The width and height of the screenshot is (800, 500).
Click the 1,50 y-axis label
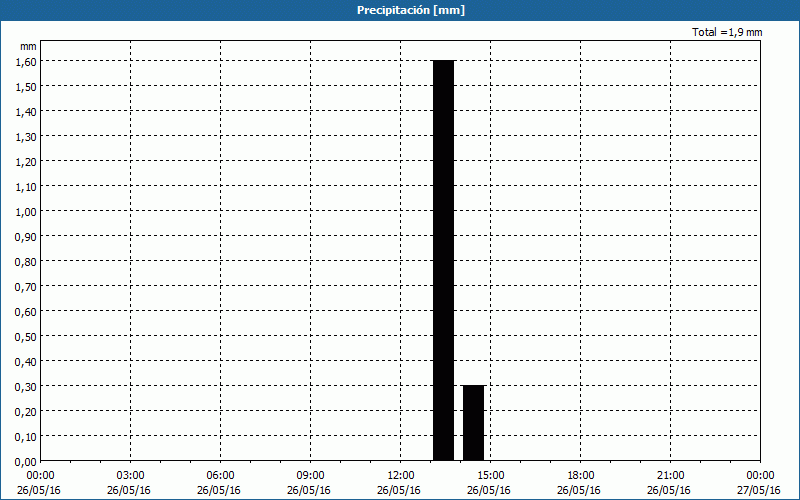coord(26,86)
